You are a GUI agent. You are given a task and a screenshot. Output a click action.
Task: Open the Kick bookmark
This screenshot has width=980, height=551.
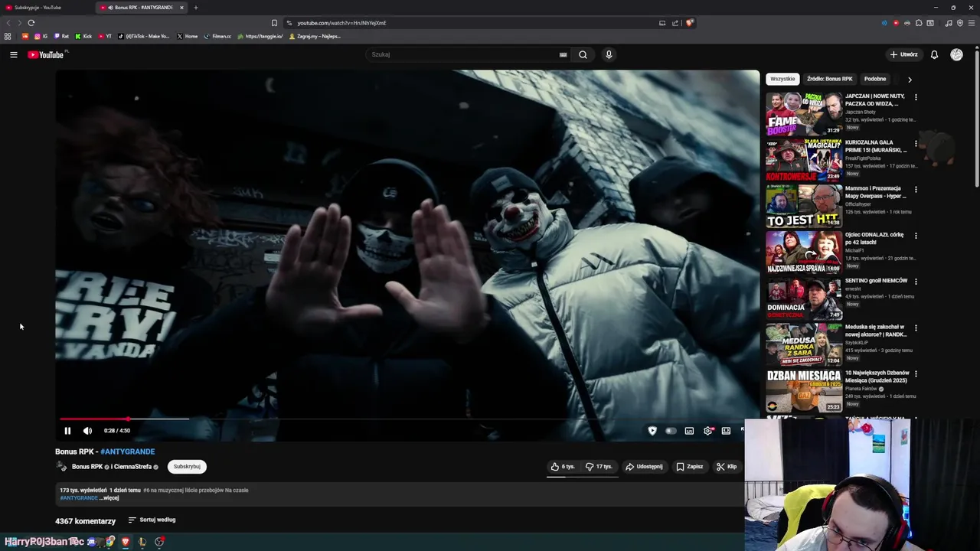[83, 36]
